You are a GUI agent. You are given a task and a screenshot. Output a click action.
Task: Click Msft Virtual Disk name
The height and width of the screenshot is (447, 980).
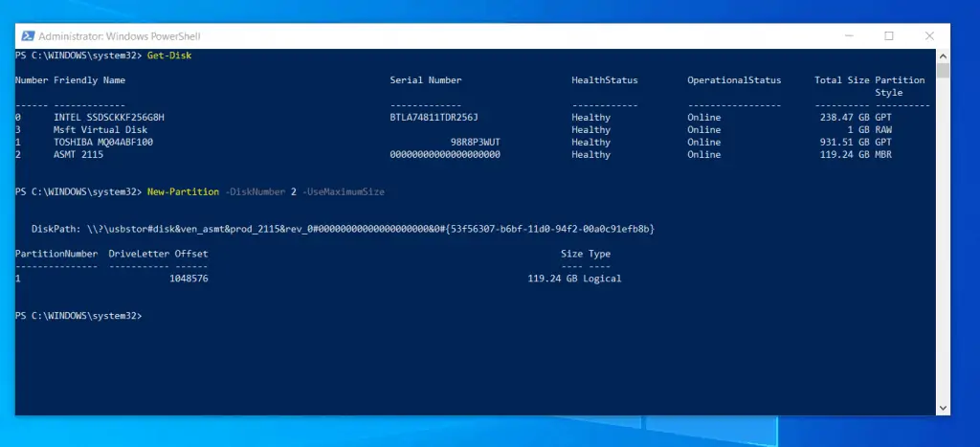[100, 130]
